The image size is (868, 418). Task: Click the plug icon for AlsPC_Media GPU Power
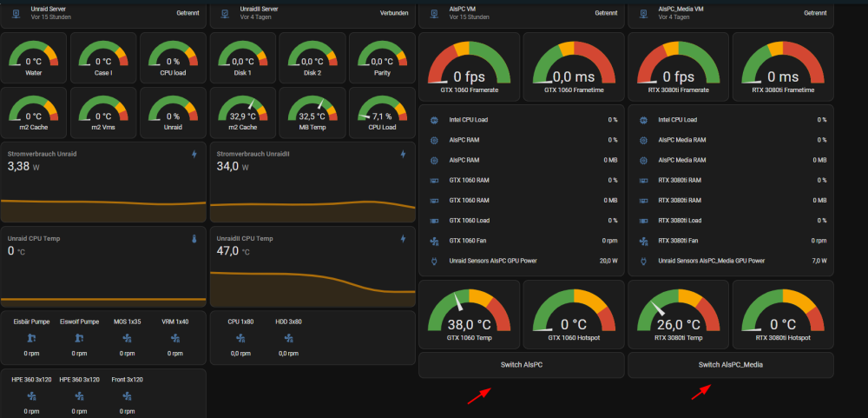643,261
